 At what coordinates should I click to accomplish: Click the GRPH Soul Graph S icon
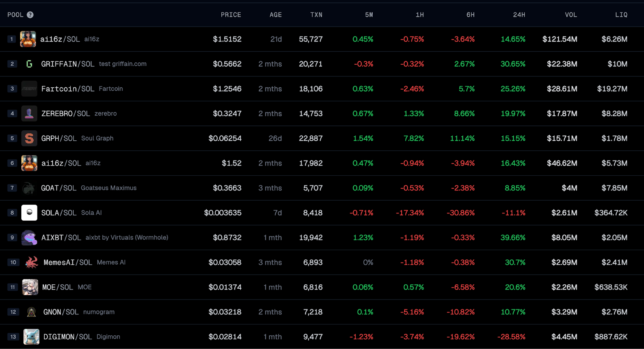coord(29,138)
